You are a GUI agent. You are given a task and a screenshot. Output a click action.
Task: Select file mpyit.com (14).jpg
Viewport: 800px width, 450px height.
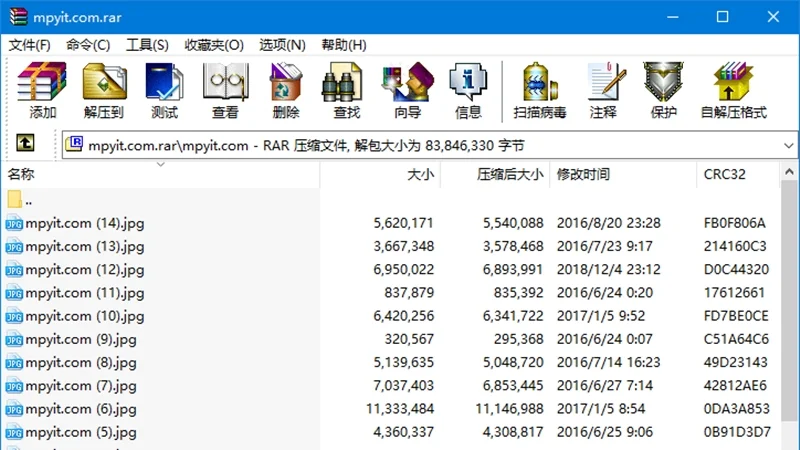85,223
